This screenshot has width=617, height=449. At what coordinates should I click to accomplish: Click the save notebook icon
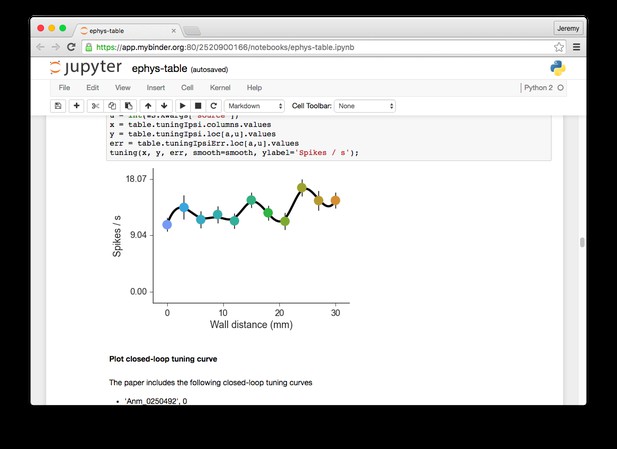(58, 106)
